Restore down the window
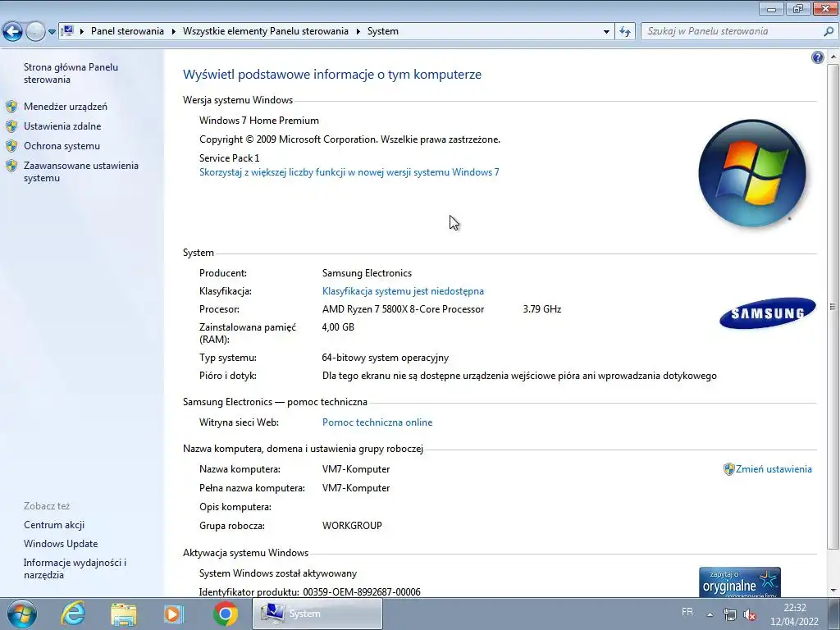This screenshot has width=840, height=630. pyautogui.click(x=798, y=8)
